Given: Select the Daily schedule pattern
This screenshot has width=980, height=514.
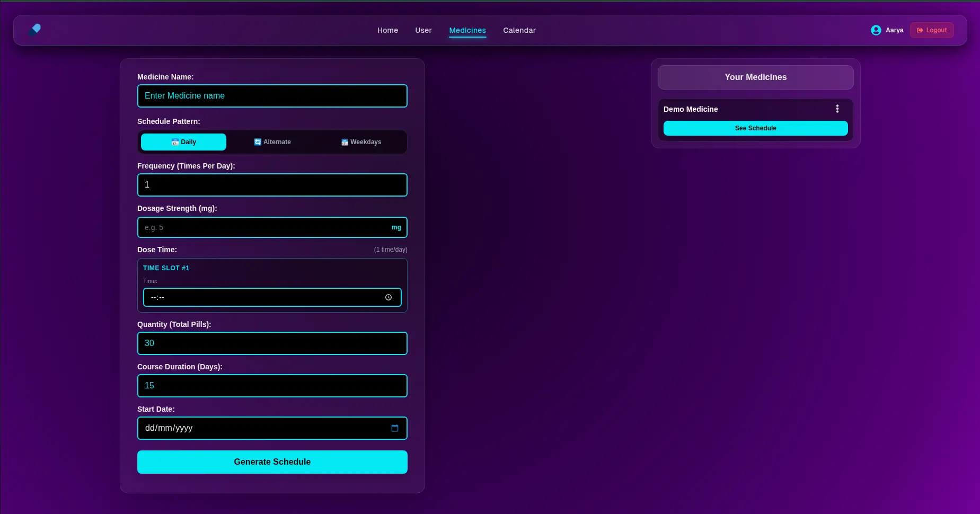Looking at the screenshot, I should [183, 142].
